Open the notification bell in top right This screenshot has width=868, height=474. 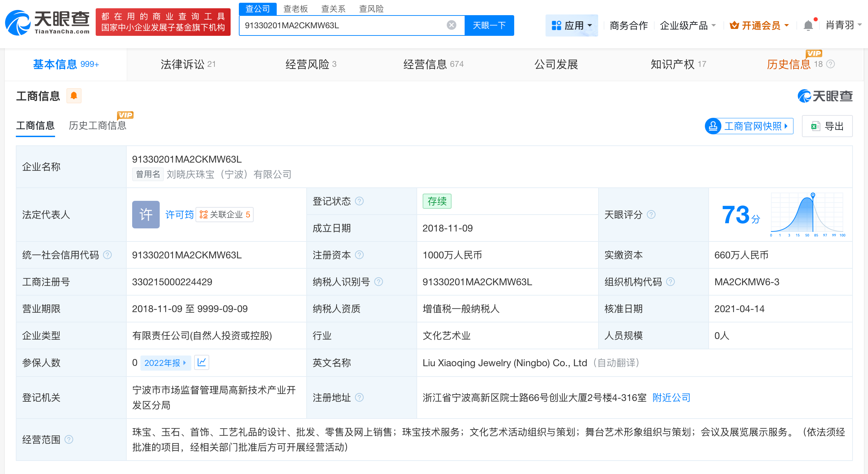[808, 25]
